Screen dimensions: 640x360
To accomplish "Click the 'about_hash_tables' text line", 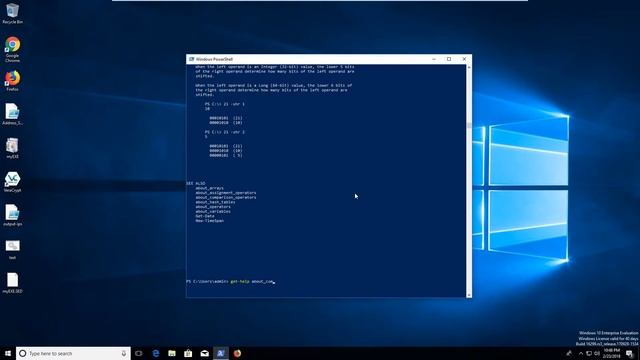I will tap(215, 202).
